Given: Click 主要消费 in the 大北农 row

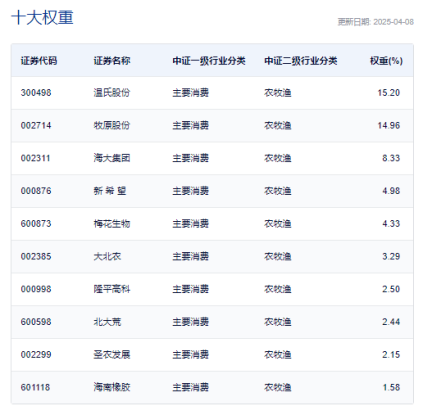Looking at the screenshot, I should (x=191, y=256).
